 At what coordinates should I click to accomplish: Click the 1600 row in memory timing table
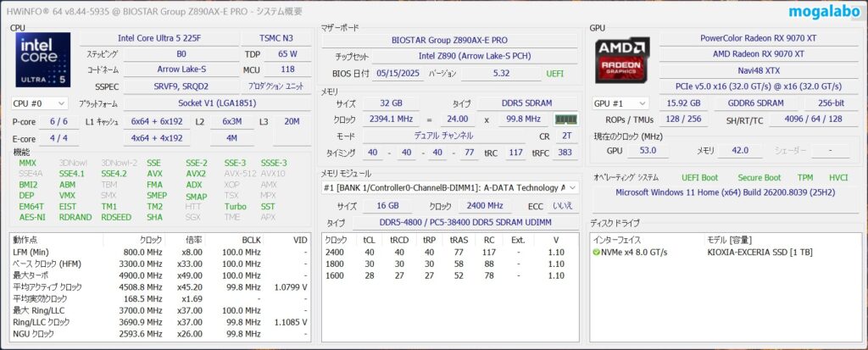[x=449, y=275]
